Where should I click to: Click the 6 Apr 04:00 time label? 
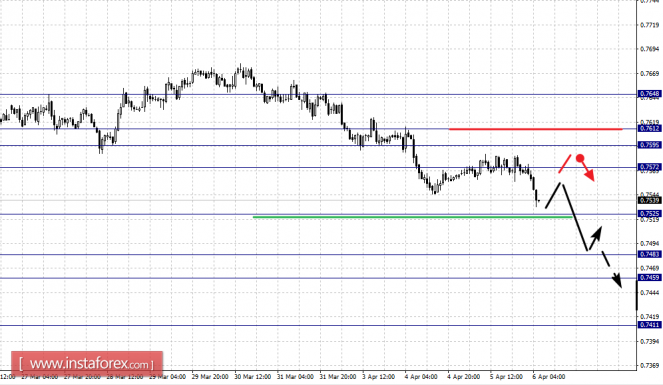tap(548, 377)
